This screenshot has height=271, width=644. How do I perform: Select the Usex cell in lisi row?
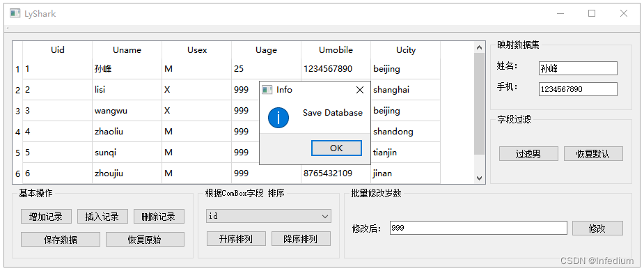pyautogui.click(x=197, y=90)
